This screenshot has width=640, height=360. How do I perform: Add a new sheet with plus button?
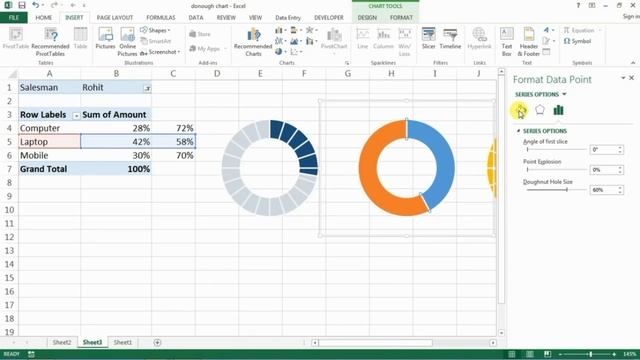point(157,342)
